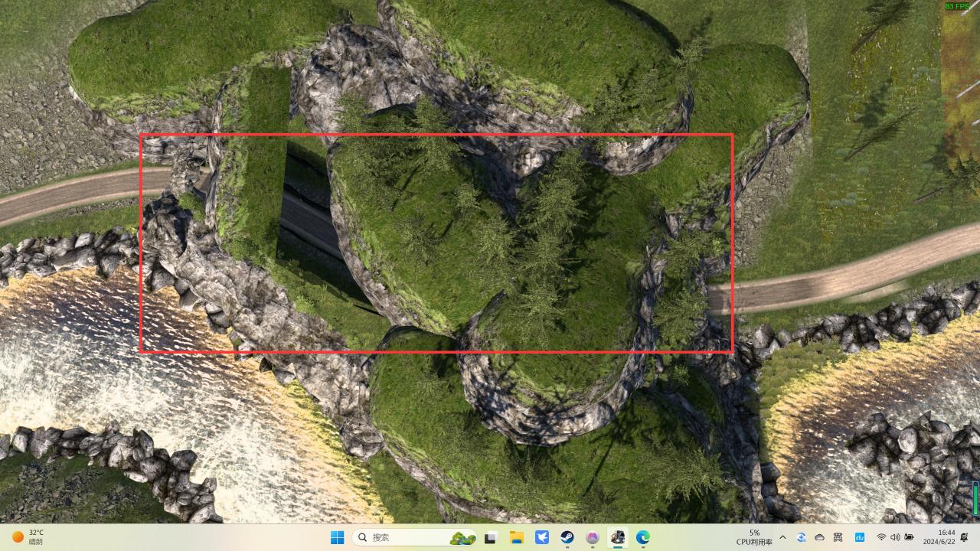Open Microsoft Edge from the taskbar
The width and height of the screenshot is (980, 551).
[x=643, y=537]
